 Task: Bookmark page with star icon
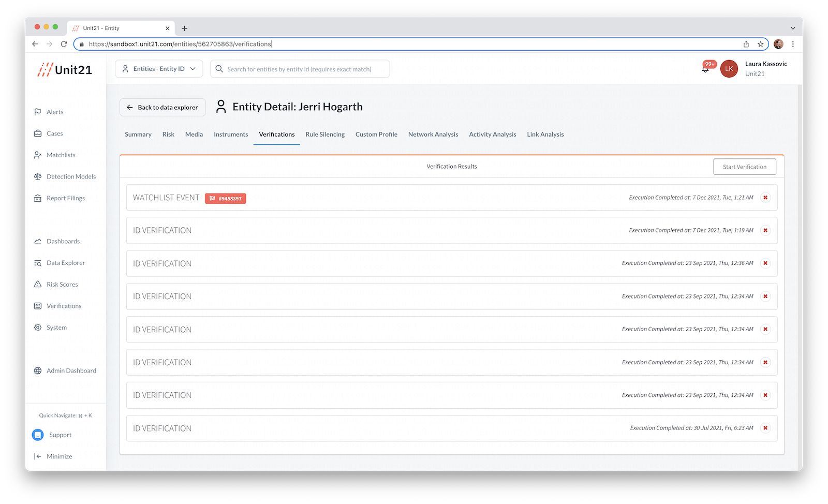pos(761,44)
